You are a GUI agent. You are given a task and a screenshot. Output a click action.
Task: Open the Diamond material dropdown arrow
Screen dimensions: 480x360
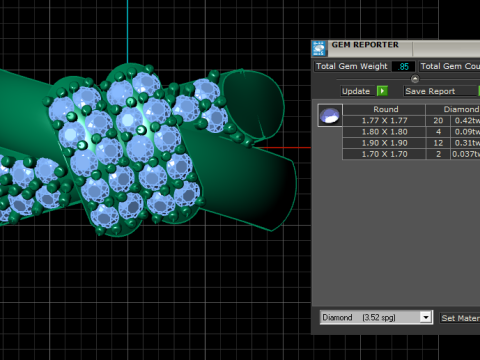(426, 317)
